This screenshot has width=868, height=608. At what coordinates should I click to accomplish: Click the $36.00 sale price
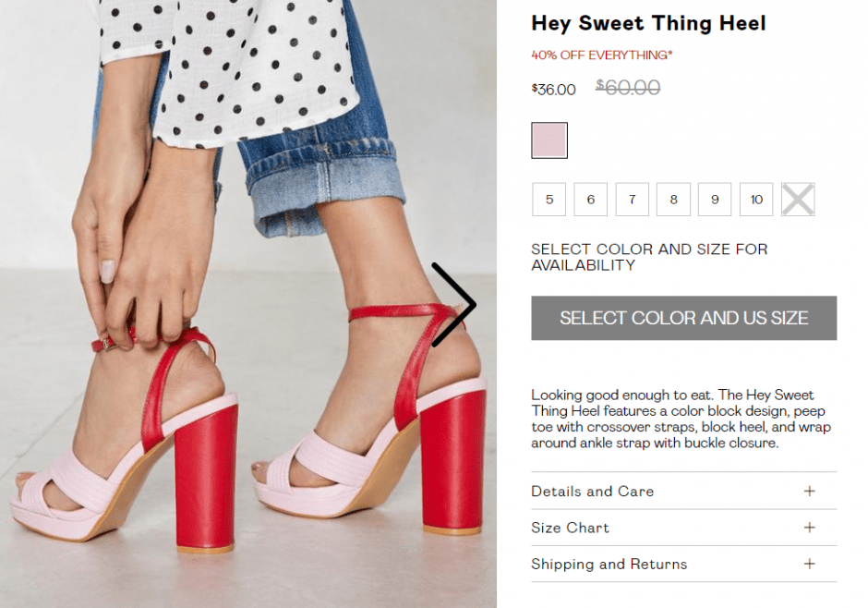tap(554, 90)
